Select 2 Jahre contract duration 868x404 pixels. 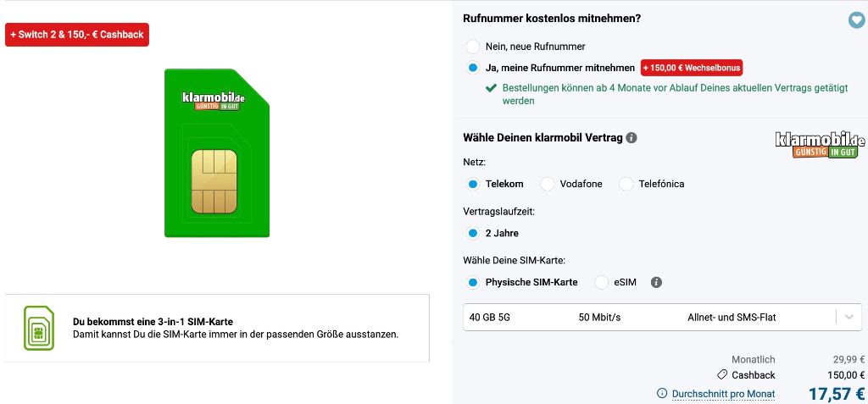point(473,234)
